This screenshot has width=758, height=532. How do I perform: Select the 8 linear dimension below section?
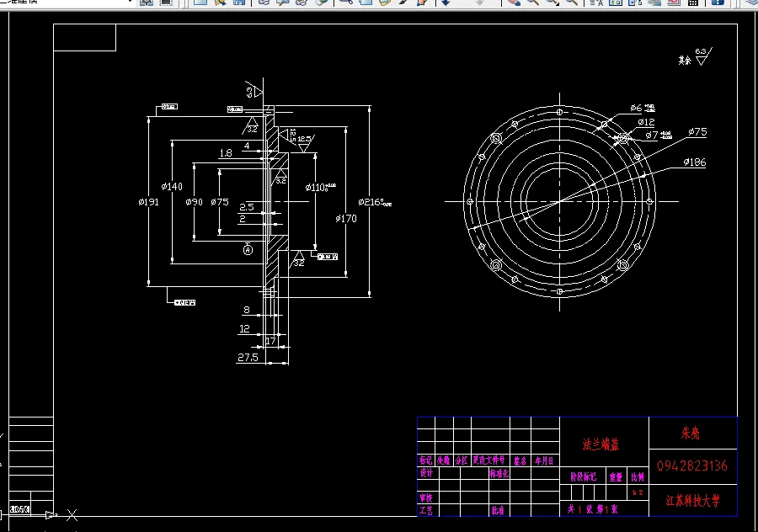[247, 311]
